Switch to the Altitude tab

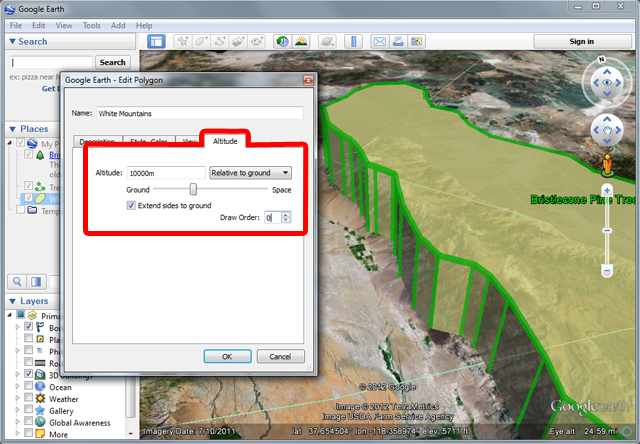pos(225,141)
